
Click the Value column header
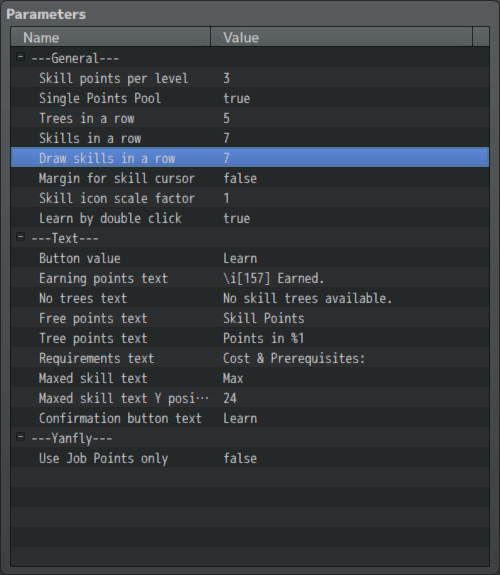click(341, 37)
